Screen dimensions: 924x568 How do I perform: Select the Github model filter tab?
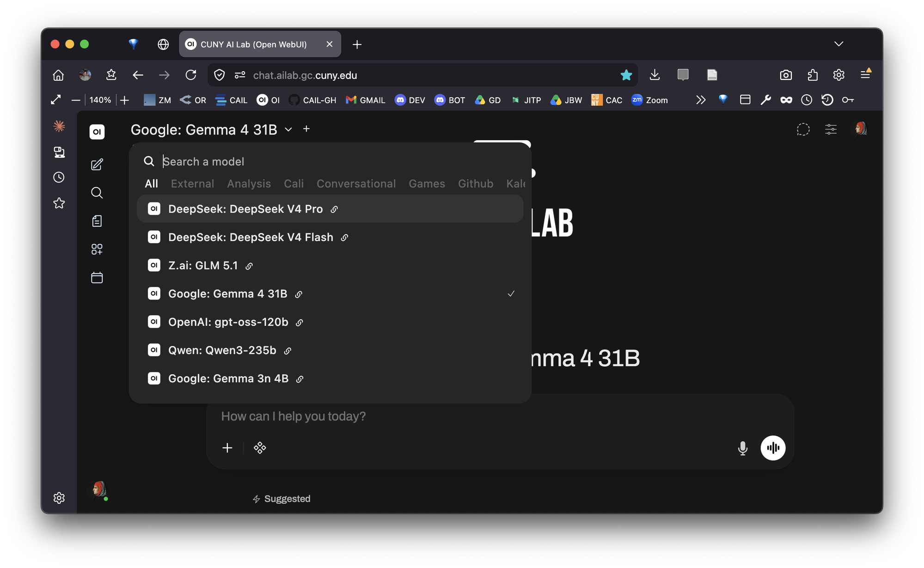pos(475,183)
